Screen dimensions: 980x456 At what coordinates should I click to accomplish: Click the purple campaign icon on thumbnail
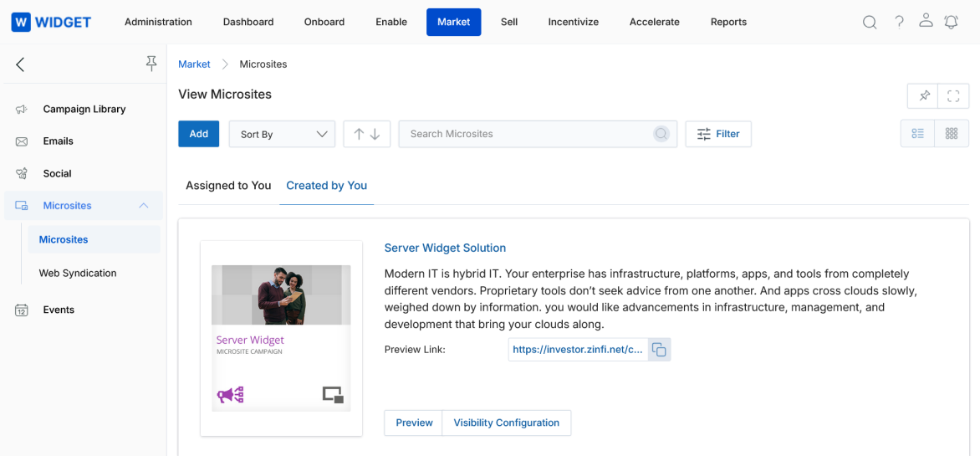230,395
